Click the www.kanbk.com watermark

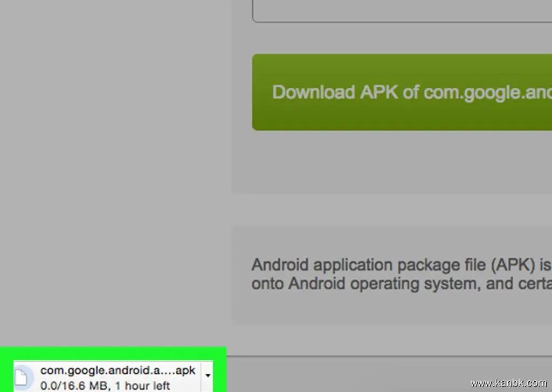click(508, 383)
